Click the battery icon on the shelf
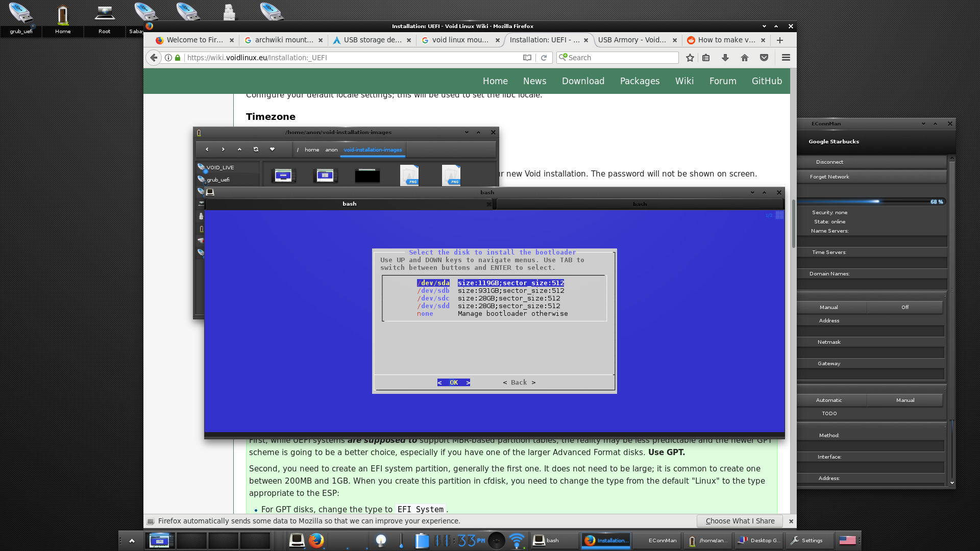The width and height of the screenshot is (980, 551). click(422, 540)
